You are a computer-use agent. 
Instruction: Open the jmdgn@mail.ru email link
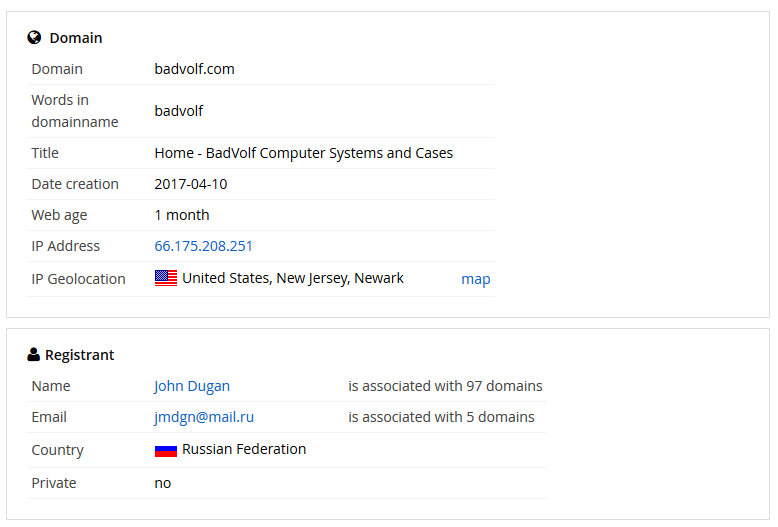[x=204, y=417]
